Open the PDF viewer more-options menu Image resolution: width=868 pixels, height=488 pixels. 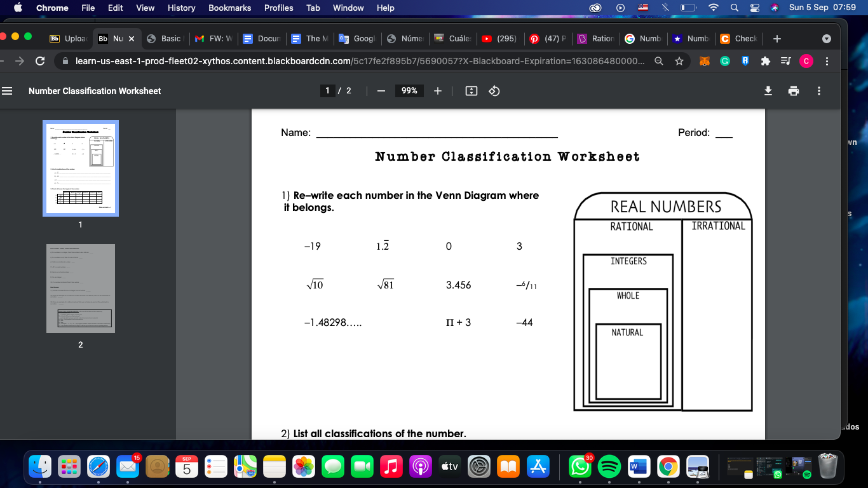[818, 91]
